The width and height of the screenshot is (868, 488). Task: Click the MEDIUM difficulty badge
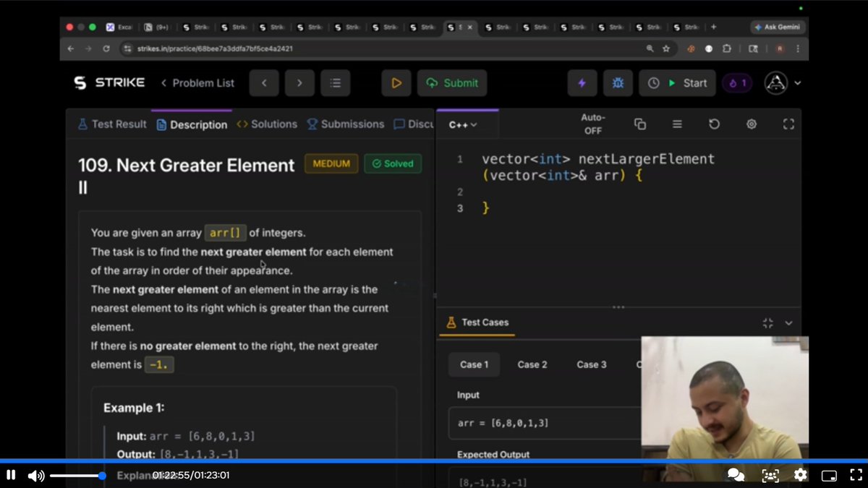coord(331,163)
